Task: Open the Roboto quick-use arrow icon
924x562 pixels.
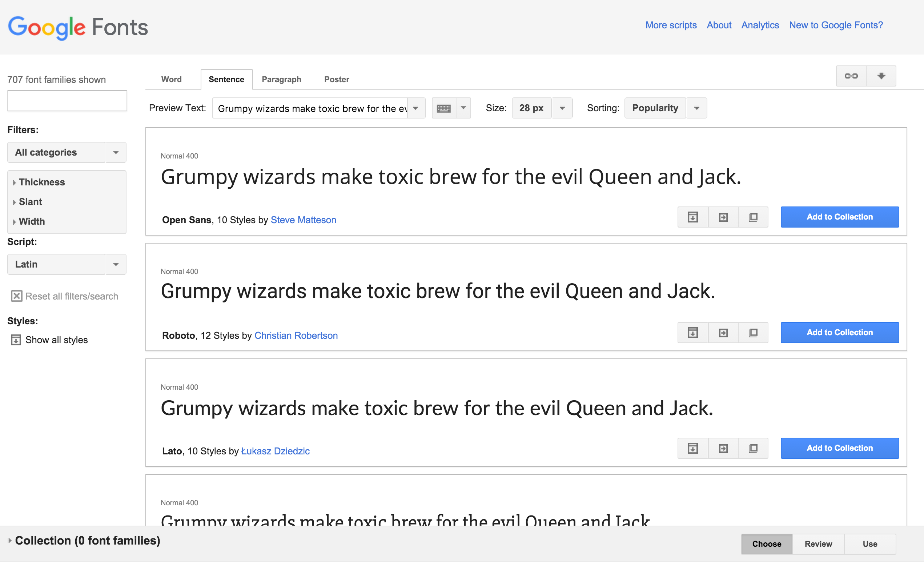Action: pos(723,333)
